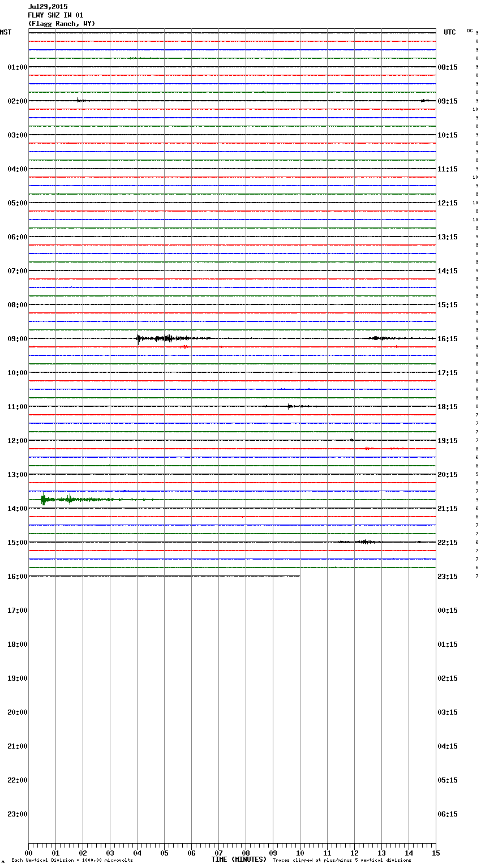481x868 pixels.
Task: Click the 22:15 UTC time label
Action: coord(448,543)
